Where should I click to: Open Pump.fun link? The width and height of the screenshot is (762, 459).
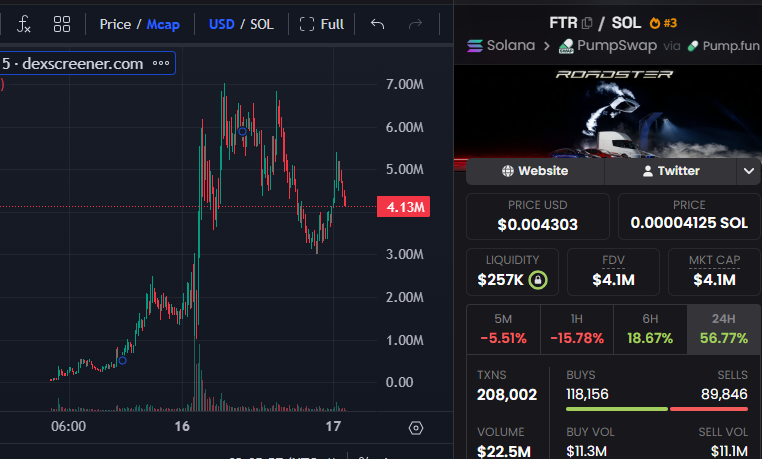(x=724, y=46)
